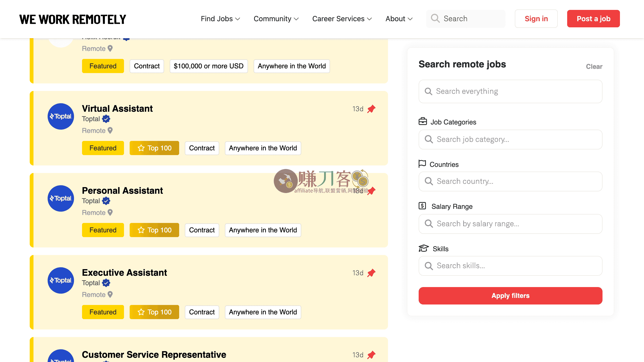Click Anywhere in the World on Virtual Assistant
The height and width of the screenshot is (362, 644).
pos(263,148)
